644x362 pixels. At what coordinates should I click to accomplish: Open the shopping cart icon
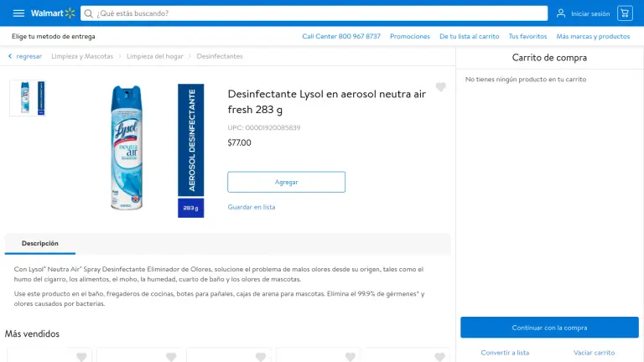click(x=625, y=13)
